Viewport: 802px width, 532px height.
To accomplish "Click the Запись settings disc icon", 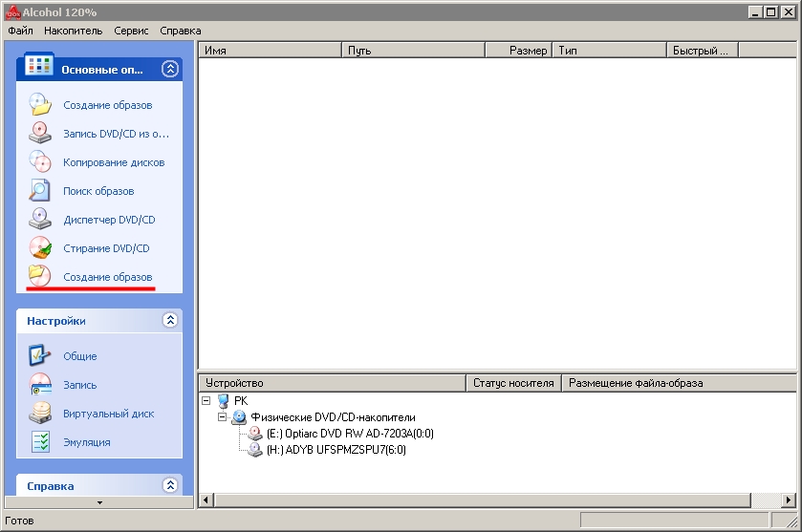I will tap(40, 385).
